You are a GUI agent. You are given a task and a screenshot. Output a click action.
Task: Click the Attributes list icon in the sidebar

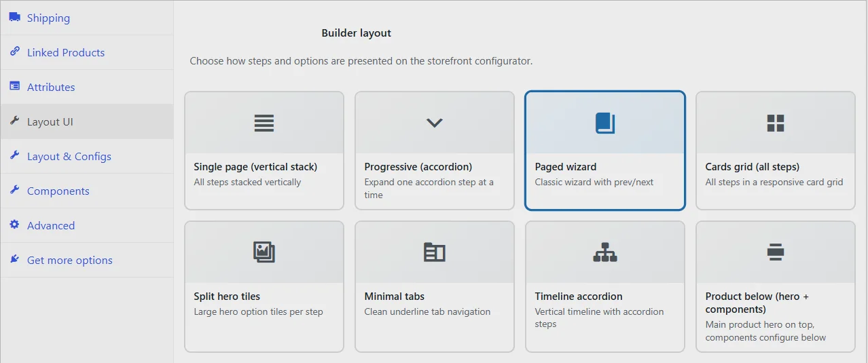click(14, 86)
